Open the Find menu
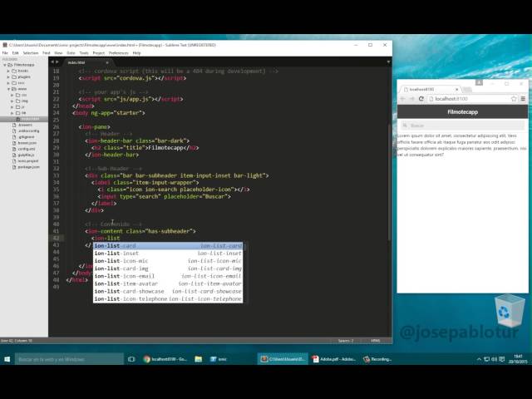The width and height of the screenshot is (532, 399). [47, 53]
